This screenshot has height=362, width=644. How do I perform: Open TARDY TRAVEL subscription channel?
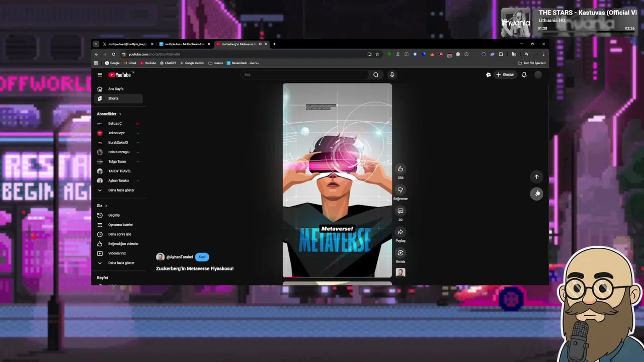point(119,171)
